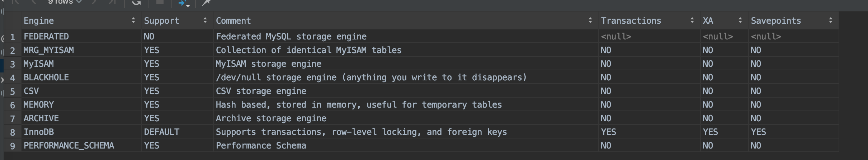This screenshot has width=868, height=160.
Task: Sort by the Engine column arrows
Action: coord(133,20)
